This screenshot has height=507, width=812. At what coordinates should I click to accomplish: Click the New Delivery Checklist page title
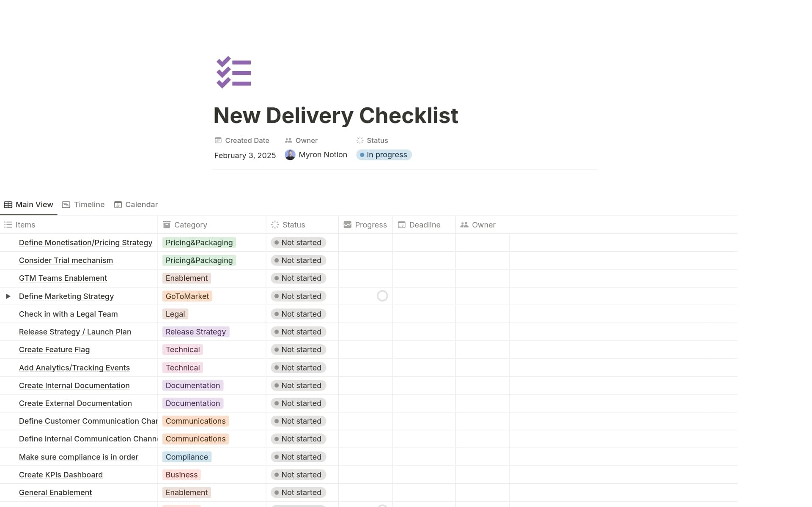(x=335, y=115)
